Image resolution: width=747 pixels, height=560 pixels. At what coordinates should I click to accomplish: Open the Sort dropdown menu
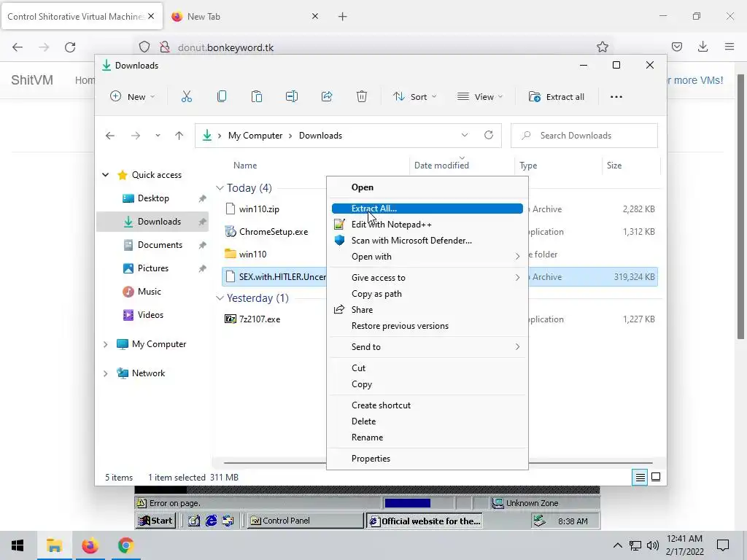tap(414, 97)
